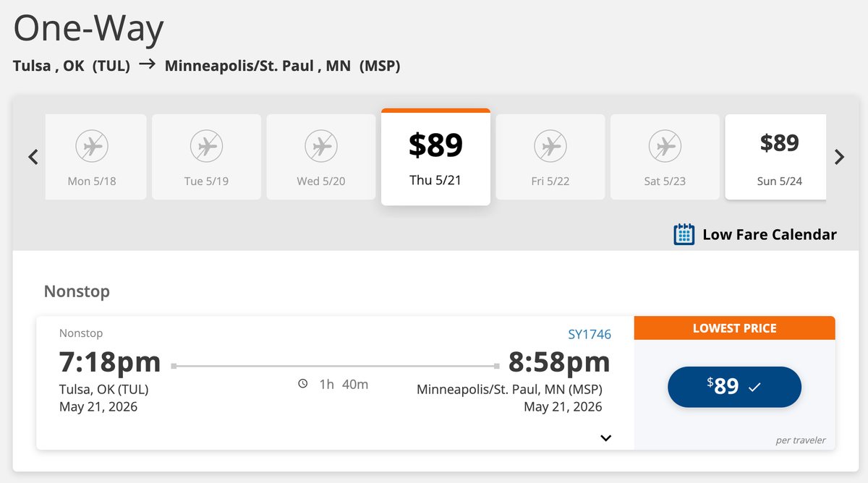Click the crossed-out airplane icon for Tue 5/19
This screenshot has width=868, height=483.
[206, 145]
